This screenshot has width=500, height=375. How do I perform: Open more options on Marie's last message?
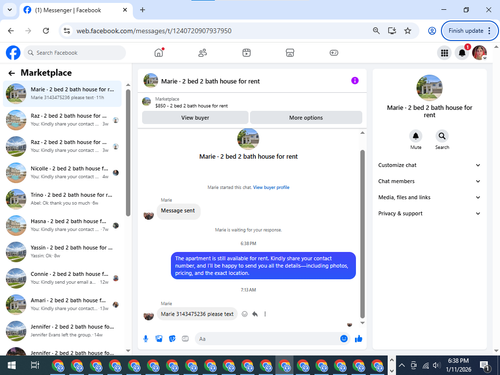(265, 314)
